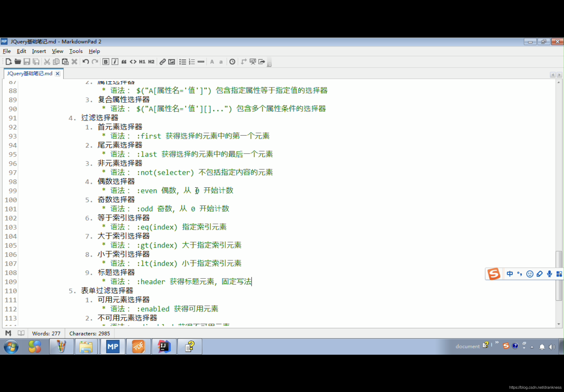Screen dimensions: 564x392
Task: Click the H1 heading icon
Action: 141,62
